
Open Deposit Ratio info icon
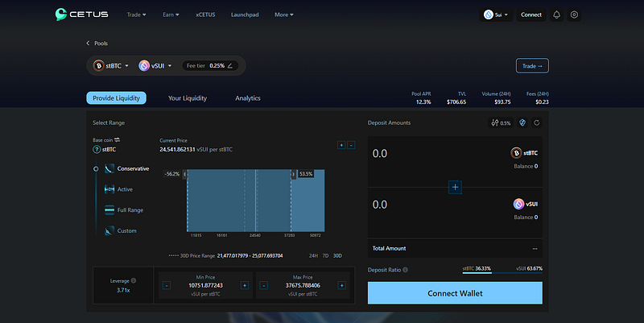point(406,270)
